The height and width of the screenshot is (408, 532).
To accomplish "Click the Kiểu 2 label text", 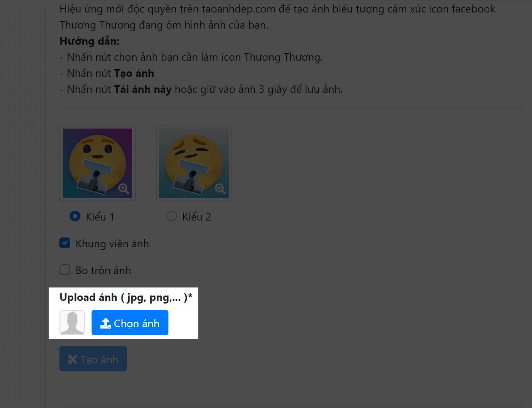I will point(197,216).
